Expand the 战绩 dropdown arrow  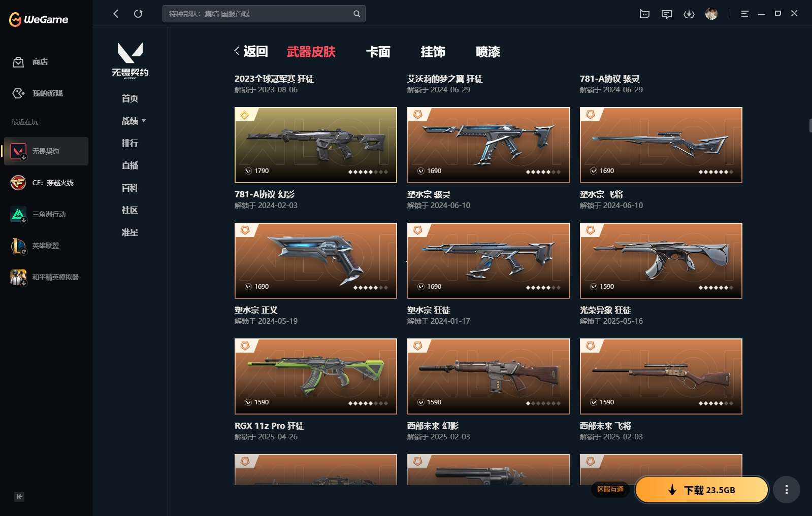[144, 121]
